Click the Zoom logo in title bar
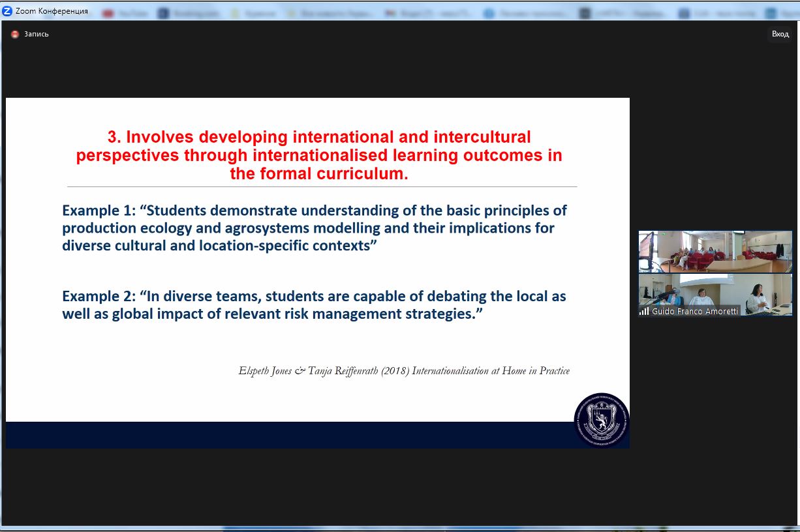Viewport: 800px width, 532px height. click(7, 11)
